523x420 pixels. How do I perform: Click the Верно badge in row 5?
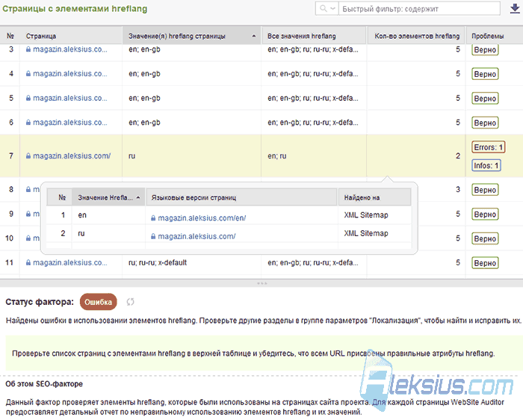tap(485, 99)
